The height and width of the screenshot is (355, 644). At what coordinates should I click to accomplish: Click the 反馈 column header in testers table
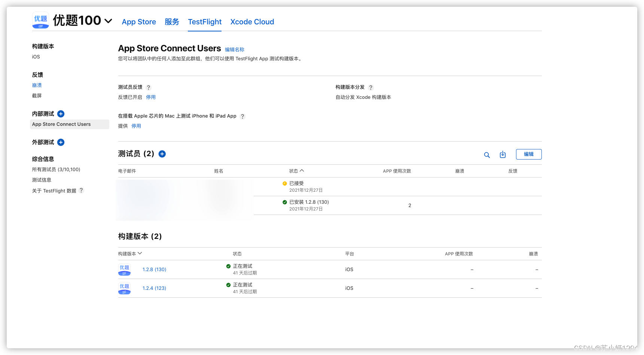point(513,171)
